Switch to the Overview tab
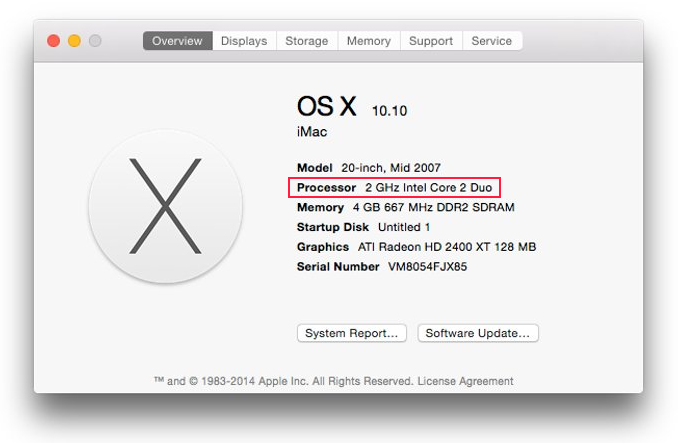 click(x=177, y=41)
